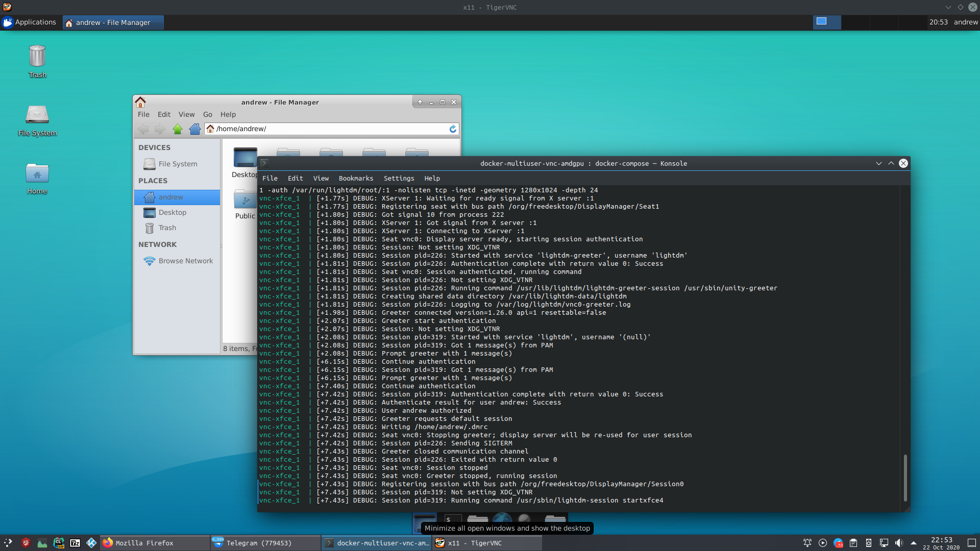Screen dimensions: 980x551
Task: Open Konsole Bookmarks menu
Action: [356, 178]
